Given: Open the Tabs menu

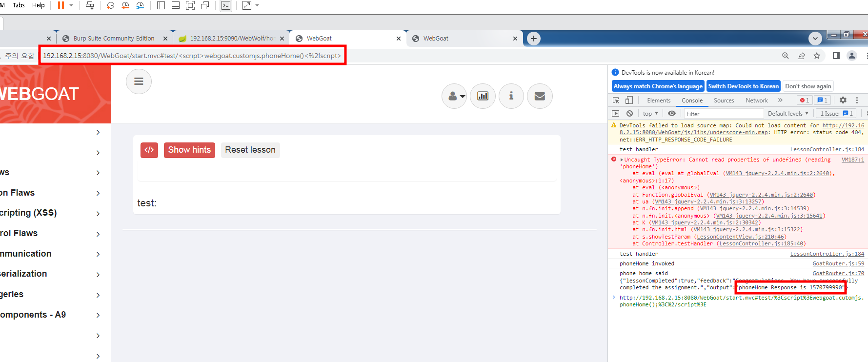Looking at the screenshot, I should (x=19, y=5).
